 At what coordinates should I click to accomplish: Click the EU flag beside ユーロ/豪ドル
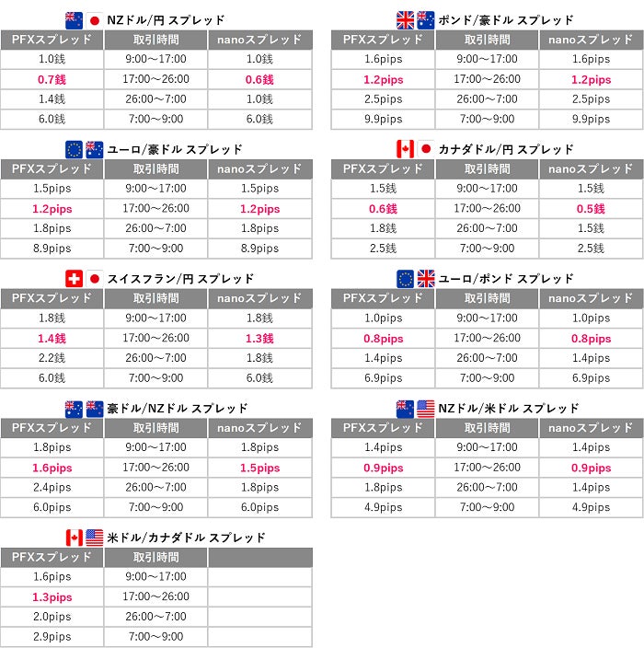tap(74, 150)
